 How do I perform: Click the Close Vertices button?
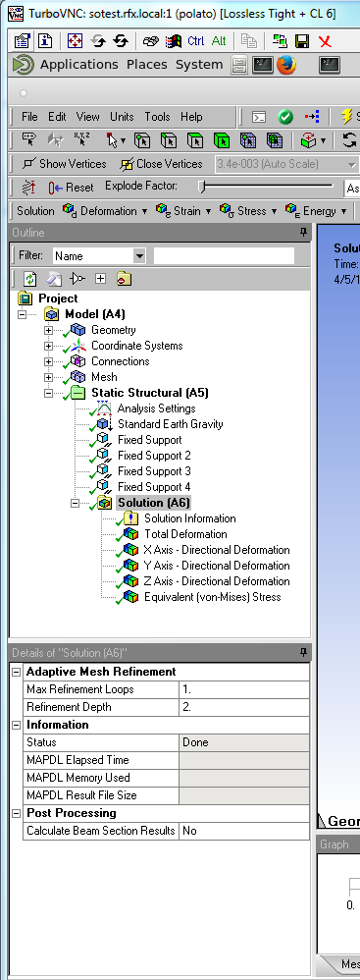(162, 164)
